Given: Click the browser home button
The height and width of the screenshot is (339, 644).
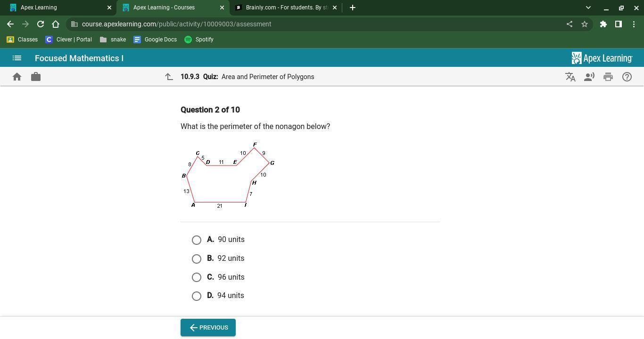Looking at the screenshot, I should coord(56,24).
